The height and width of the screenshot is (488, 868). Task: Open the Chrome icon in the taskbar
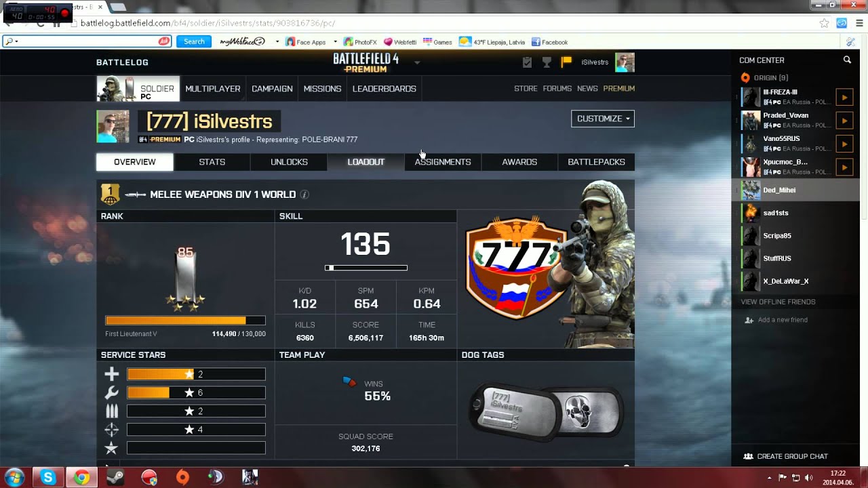pyautogui.click(x=81, y=478)
